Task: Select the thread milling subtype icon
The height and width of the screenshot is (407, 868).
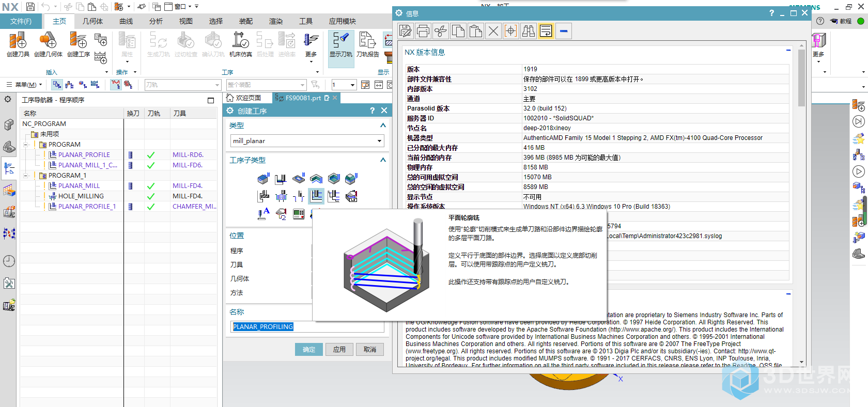Action: 299,196
